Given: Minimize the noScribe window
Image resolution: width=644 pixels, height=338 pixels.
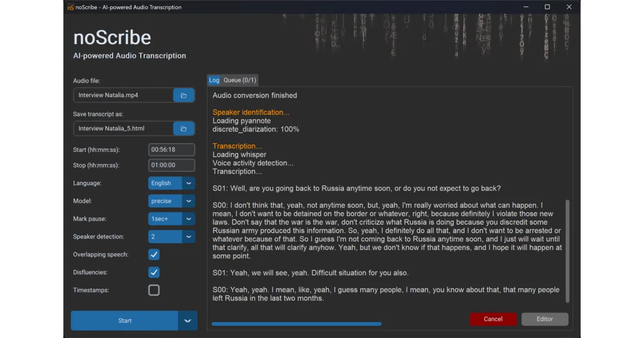Looking at the screenshot, I should click(x=525, y=7).
